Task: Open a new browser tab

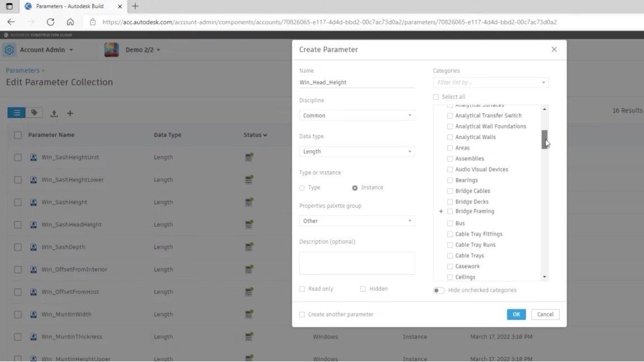Action: click(135, 6)
